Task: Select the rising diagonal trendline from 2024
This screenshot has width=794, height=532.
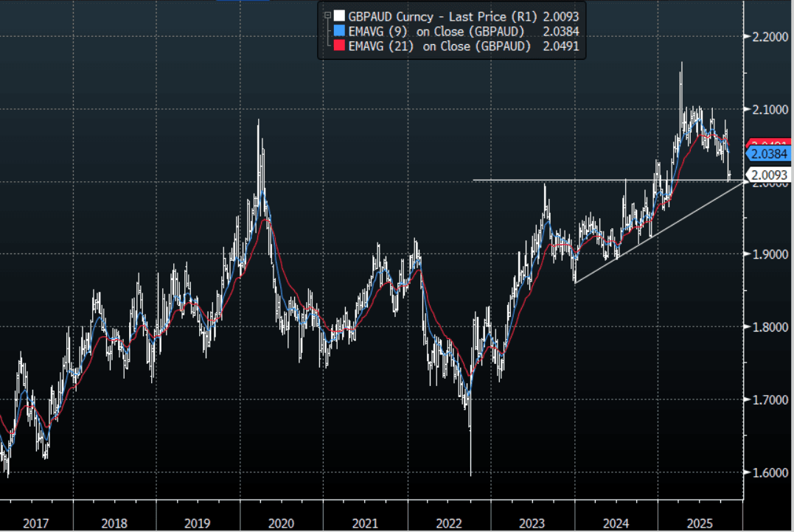Action: point(658,232)
